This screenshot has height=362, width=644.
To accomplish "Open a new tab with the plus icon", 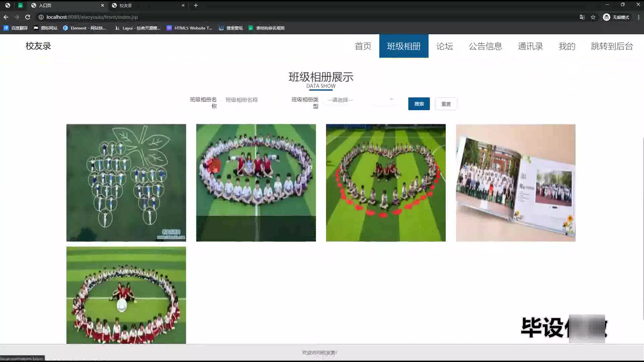I will (196, 5).
